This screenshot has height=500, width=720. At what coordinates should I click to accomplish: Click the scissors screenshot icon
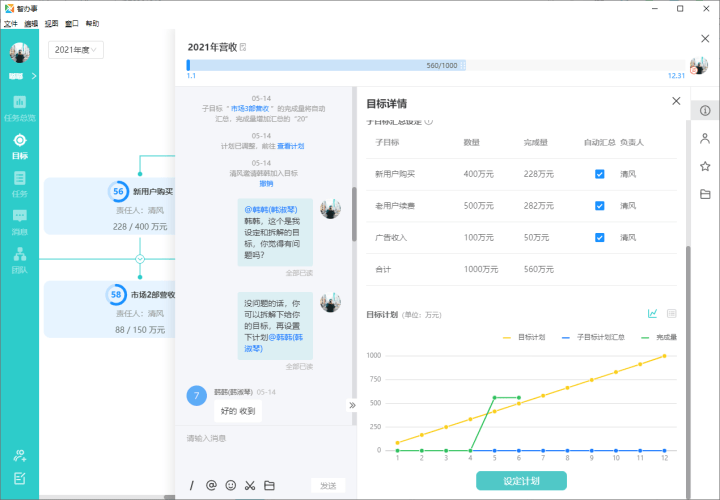(249, 486)
